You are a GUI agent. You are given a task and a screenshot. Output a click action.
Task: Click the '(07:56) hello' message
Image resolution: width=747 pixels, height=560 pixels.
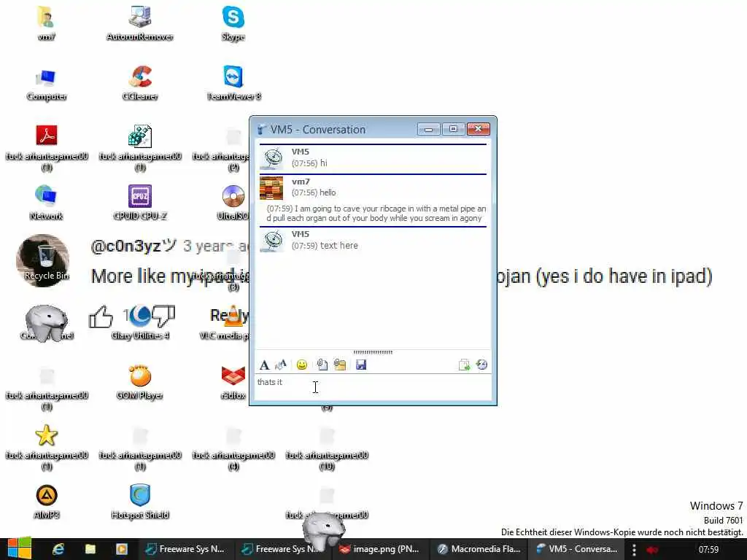(314, 192)
